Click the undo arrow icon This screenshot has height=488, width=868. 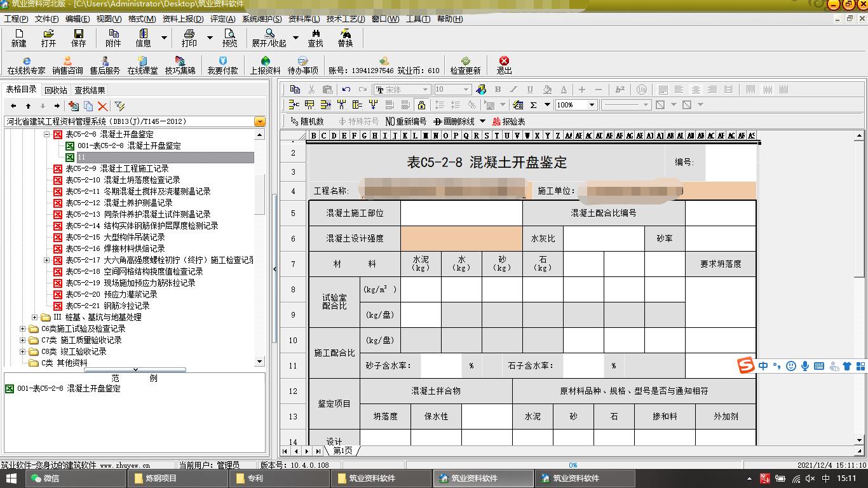(346, 90)
